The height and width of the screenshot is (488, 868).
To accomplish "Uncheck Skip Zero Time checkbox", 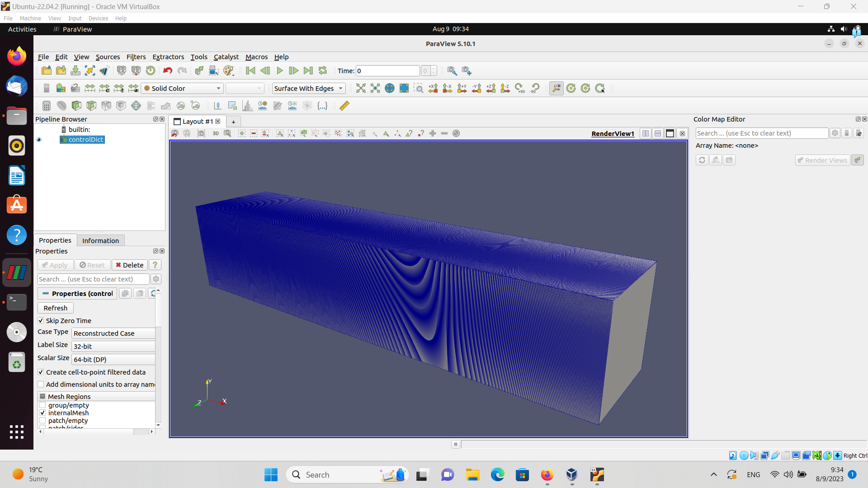I will (41, 320).
